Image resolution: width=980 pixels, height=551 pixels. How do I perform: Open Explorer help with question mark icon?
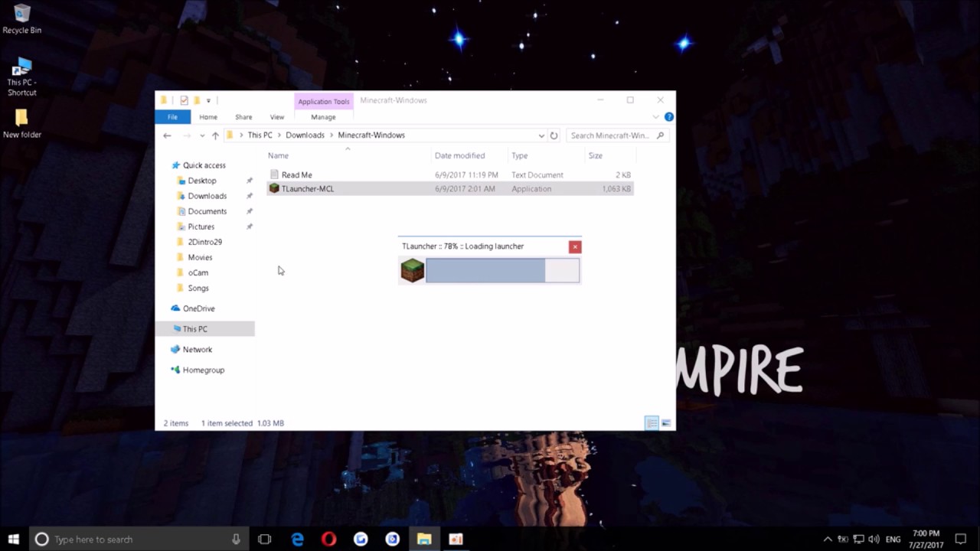pyautogui.click(x=668, y=117)
